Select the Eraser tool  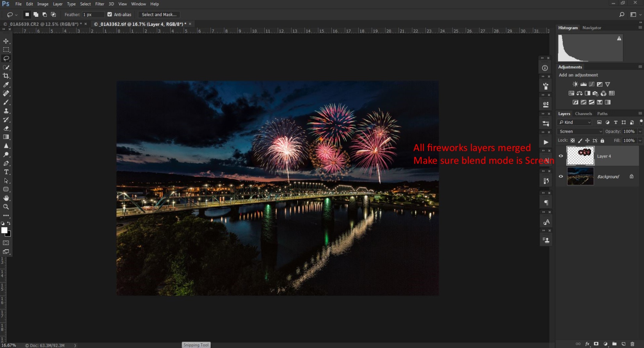pyautogui.click(x=6, y=128)
